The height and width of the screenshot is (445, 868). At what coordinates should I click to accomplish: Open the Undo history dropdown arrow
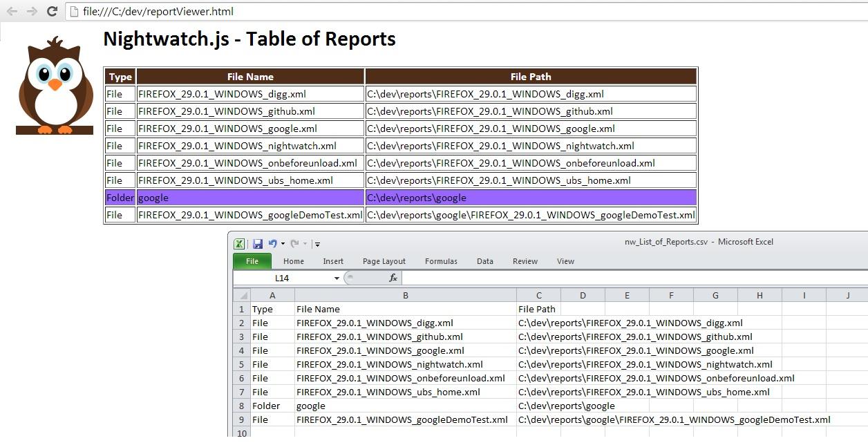[283, 244]
